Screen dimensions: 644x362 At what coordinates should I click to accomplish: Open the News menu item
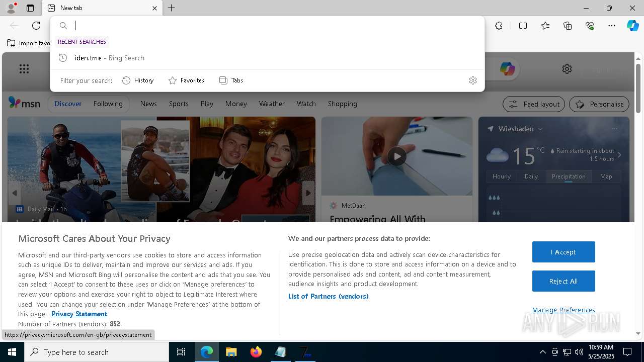(148, 104)
